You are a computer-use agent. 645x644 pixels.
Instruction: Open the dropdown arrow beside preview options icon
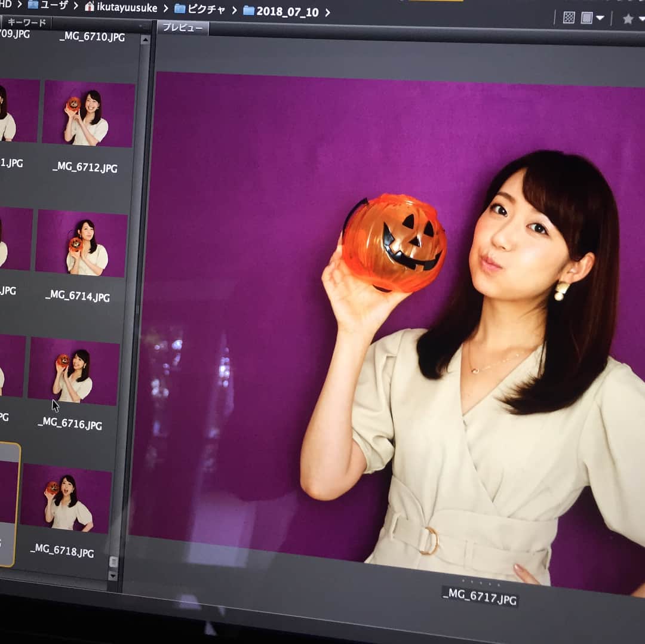coord(600,18)
